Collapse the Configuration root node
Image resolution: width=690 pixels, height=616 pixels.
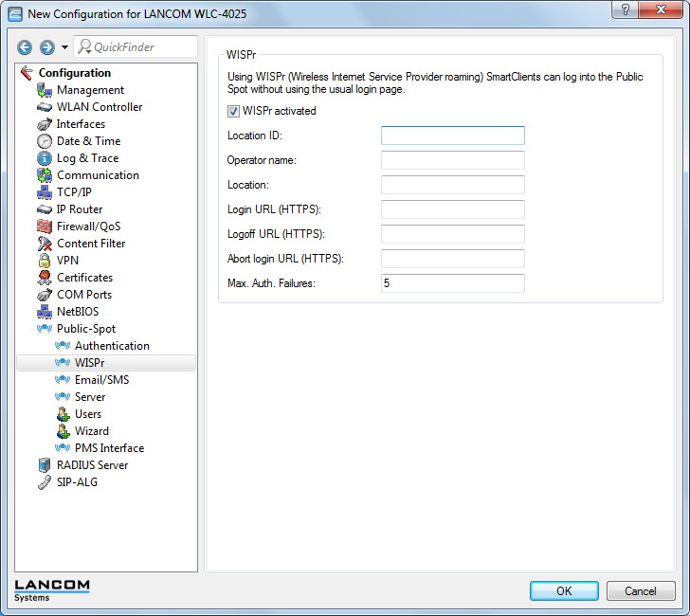pyautogui.click(x=27, y=73)
